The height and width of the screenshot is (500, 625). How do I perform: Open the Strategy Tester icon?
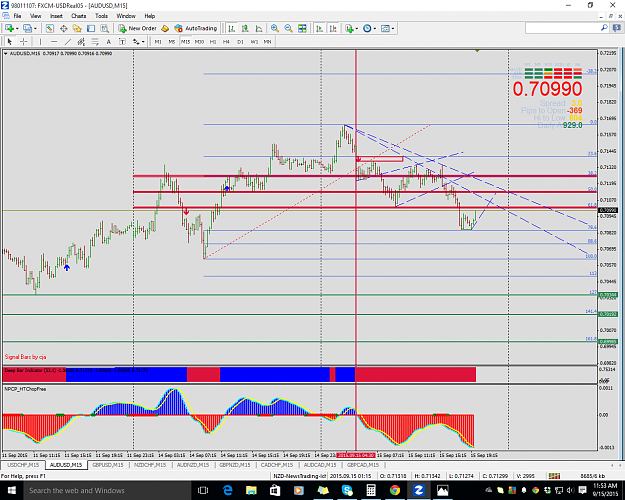click(x=104, y=28)
